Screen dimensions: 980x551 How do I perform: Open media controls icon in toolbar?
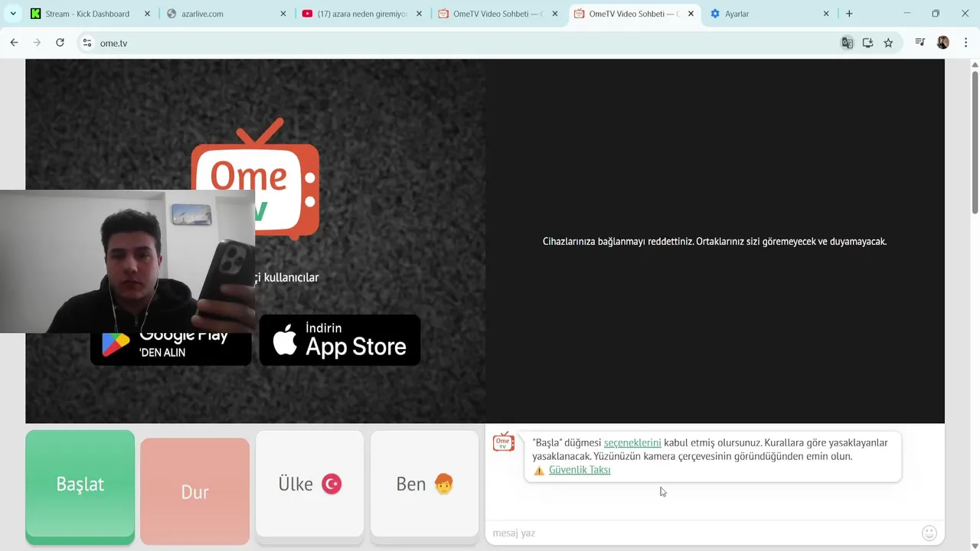920,43
